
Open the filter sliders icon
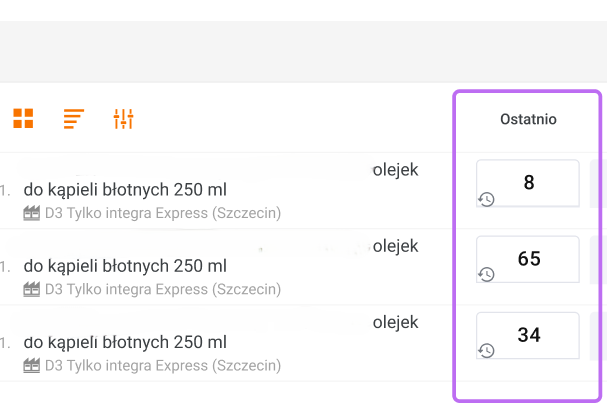click(x=123, y=119)
